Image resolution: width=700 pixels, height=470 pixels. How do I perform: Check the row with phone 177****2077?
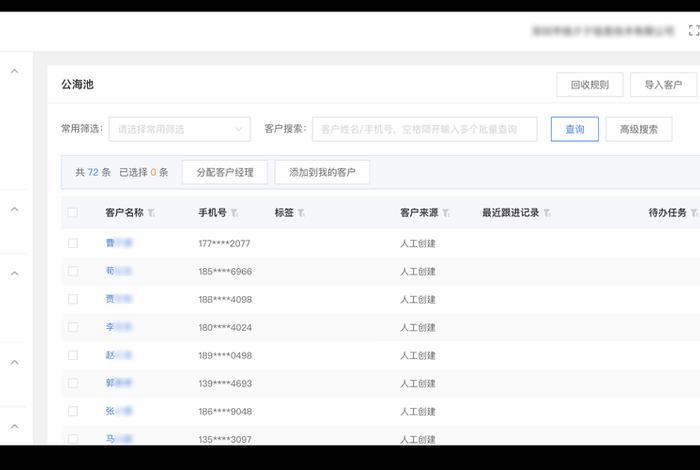(73, 243)
